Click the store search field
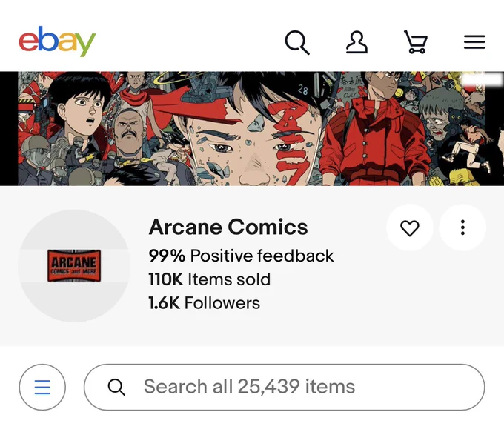The width and height of the screenshot is (504, 432). [285, 387]
